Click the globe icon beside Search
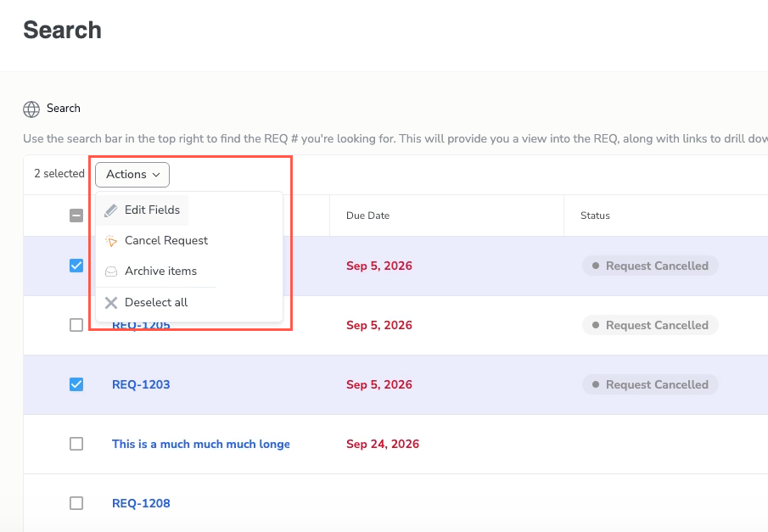768x532 pixels. point(31,109)
